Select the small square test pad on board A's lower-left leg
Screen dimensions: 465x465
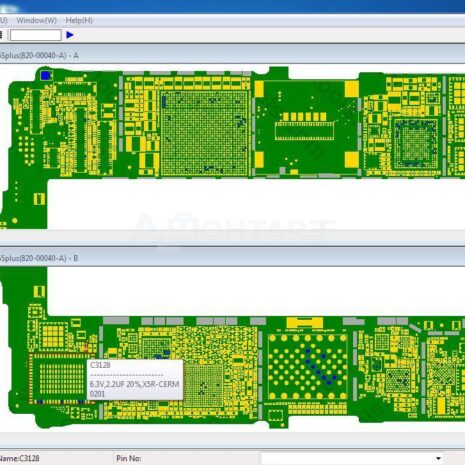point(39,199)
